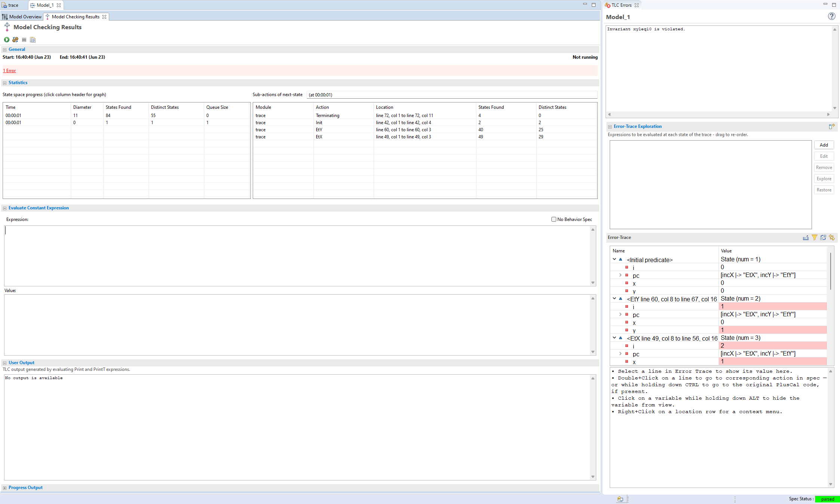This screenshot has height=504, width=840.
Task: Click the error message horizontal scrollbar right arrow
Action: click(x=828, y=114)
